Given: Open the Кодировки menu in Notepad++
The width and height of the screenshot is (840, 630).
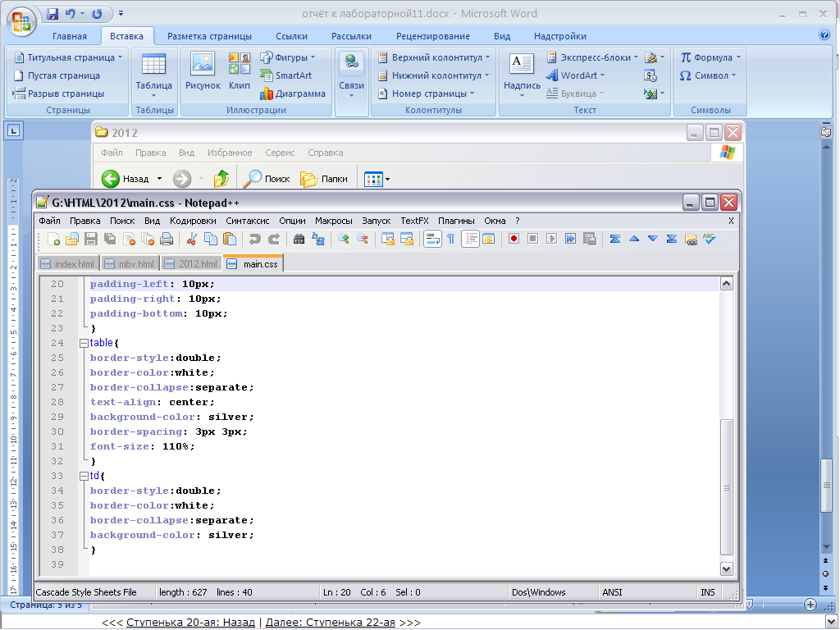Looking at the screenshot, I should (x=193, y=221).
